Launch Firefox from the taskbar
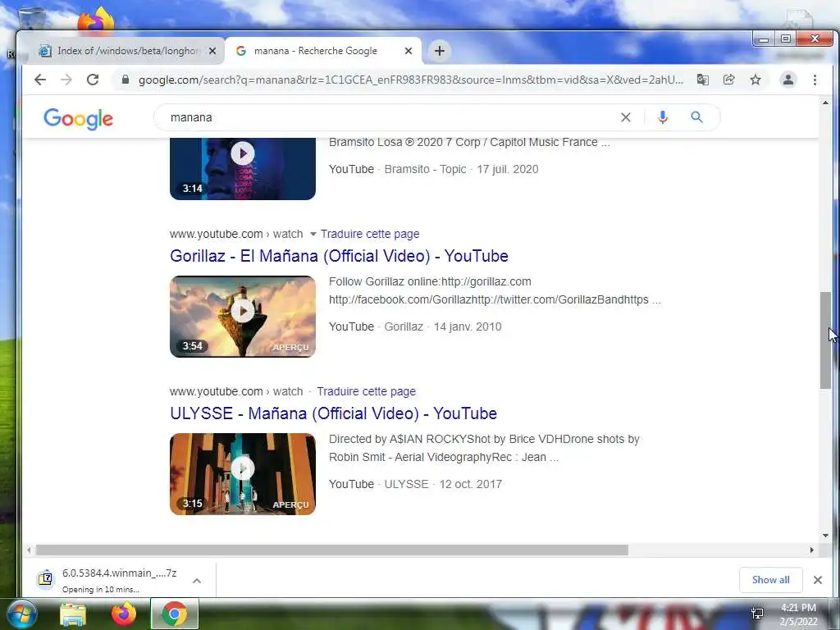The image size is (840, 630). 124,614
